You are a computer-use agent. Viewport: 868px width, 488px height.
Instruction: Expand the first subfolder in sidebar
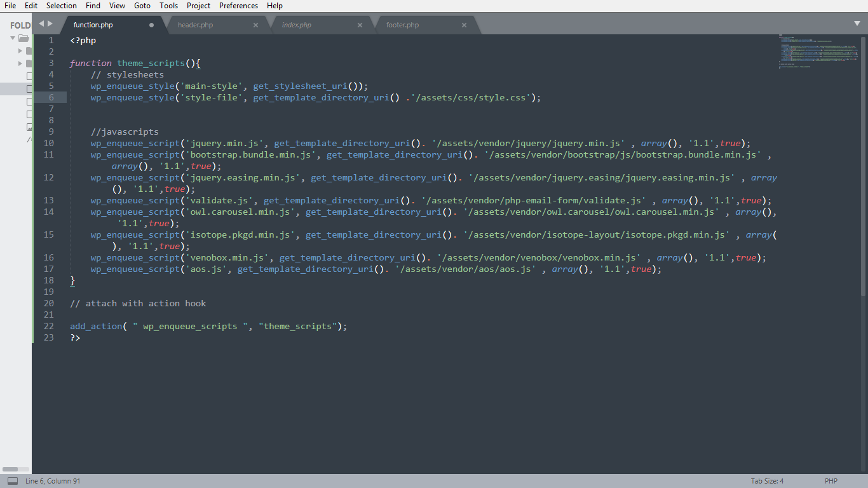pyautogui.click(x=20, y=51)
